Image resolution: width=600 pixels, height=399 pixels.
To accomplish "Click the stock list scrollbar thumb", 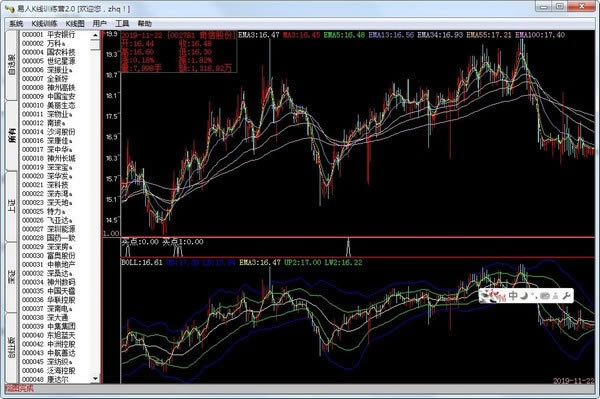I will 95,44.
